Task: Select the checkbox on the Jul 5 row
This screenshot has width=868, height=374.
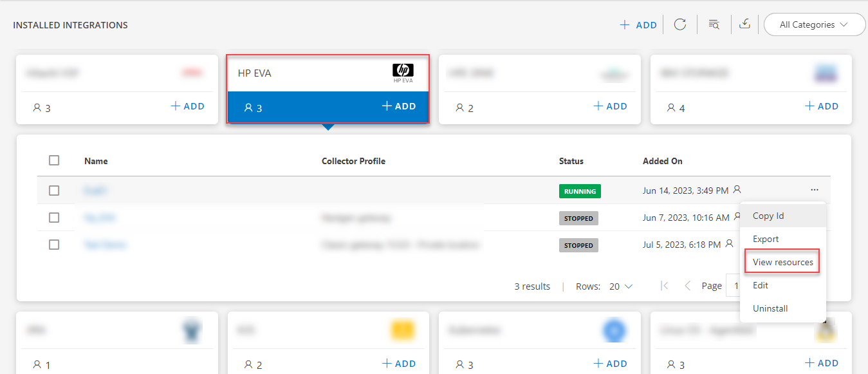Action: (x=54, y=245)
